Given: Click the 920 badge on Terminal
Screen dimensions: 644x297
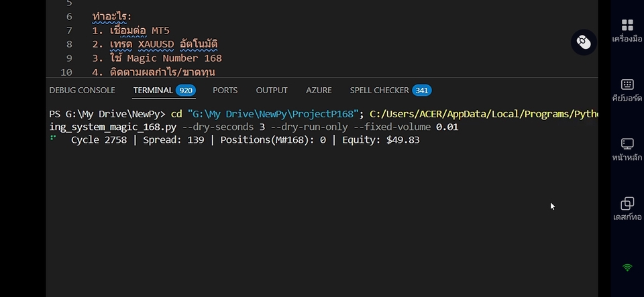Looking at the screenshot, I should 185,90.
